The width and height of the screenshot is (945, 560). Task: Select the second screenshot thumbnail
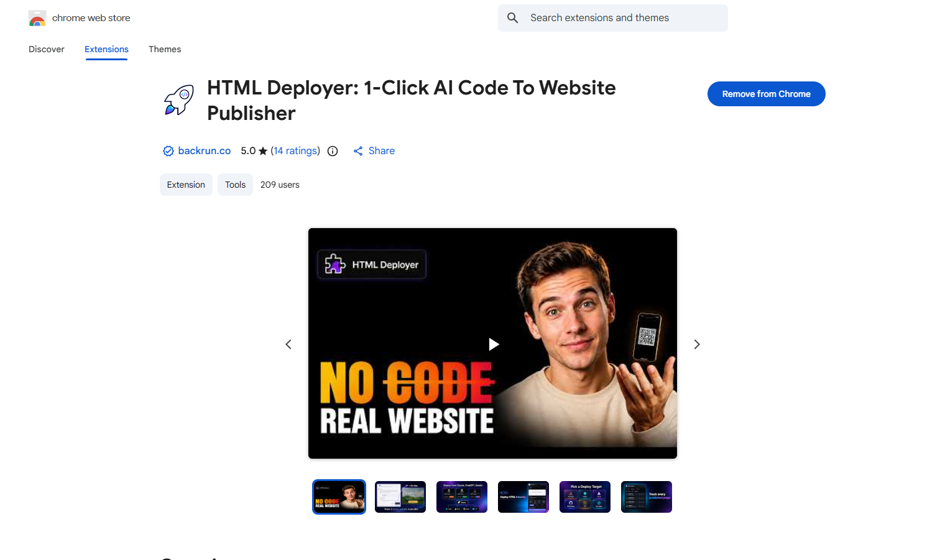[400, 497]
